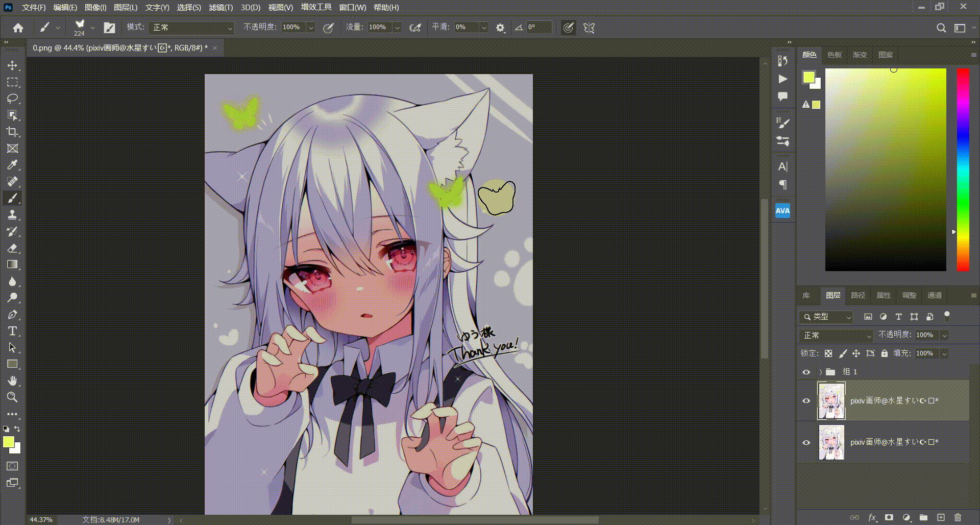
Task: Open the search magnifier icon
Action: (x=941, y=28)
